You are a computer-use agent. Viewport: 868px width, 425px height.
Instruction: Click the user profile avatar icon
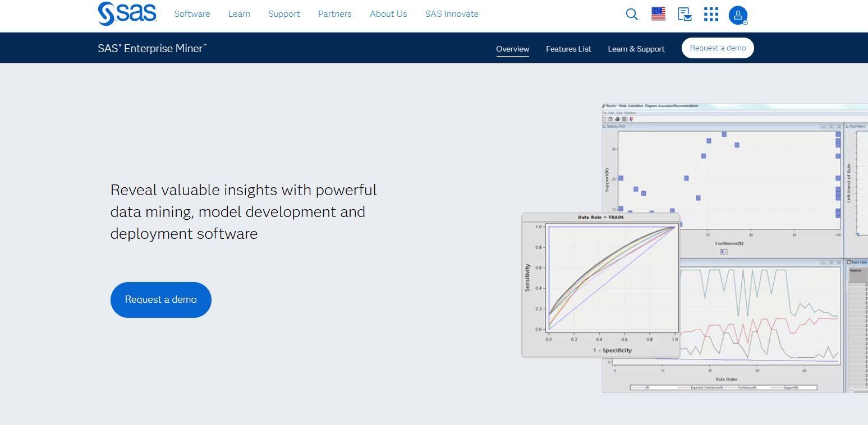738,15
